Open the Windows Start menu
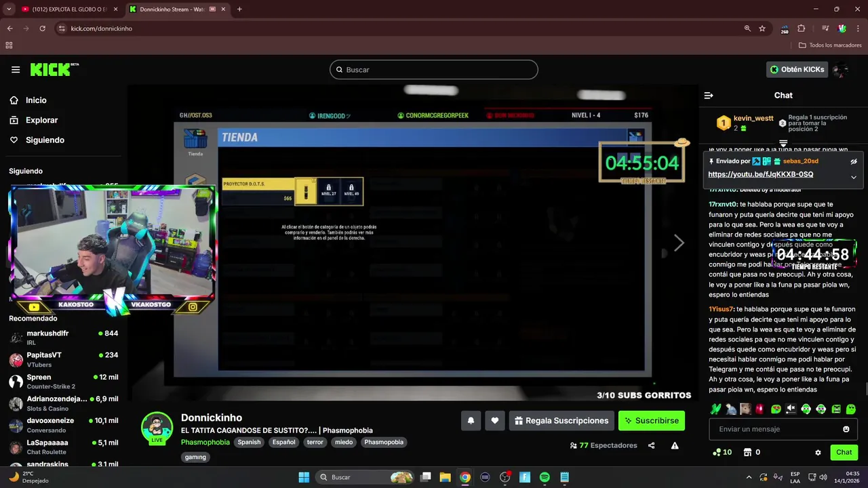 point(304,477)
